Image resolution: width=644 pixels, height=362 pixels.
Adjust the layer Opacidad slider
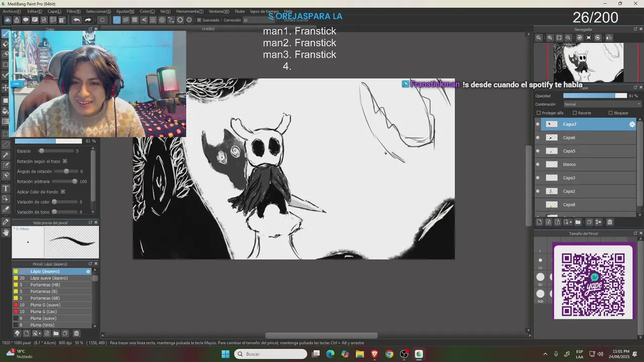(595, 96)
